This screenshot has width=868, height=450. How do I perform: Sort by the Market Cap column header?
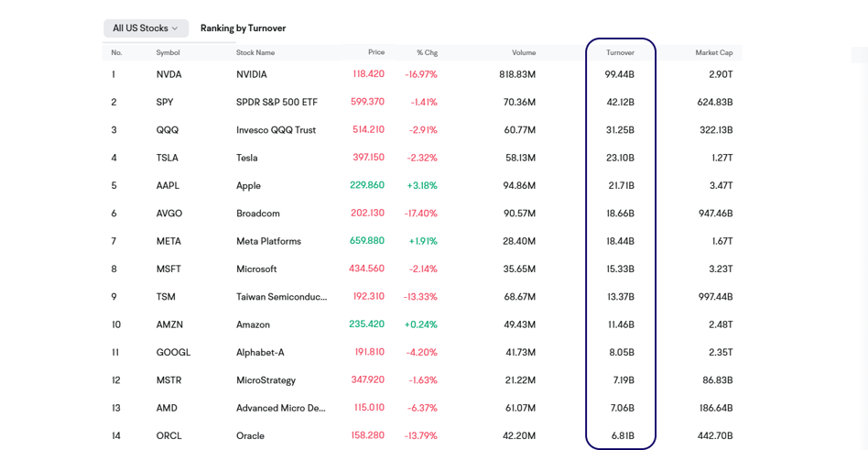(713, 53)
